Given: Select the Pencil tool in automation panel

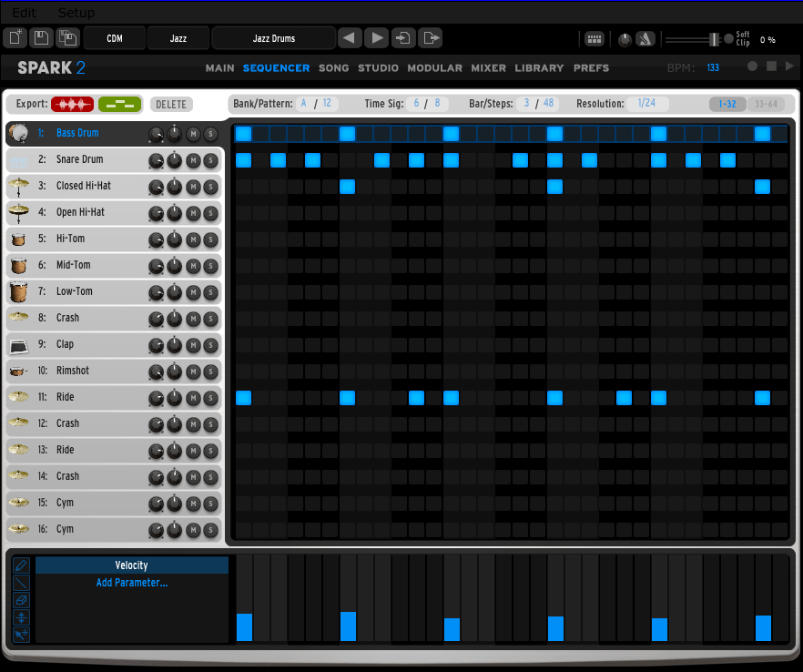Looking at the screenshot, I should point(21,565).
